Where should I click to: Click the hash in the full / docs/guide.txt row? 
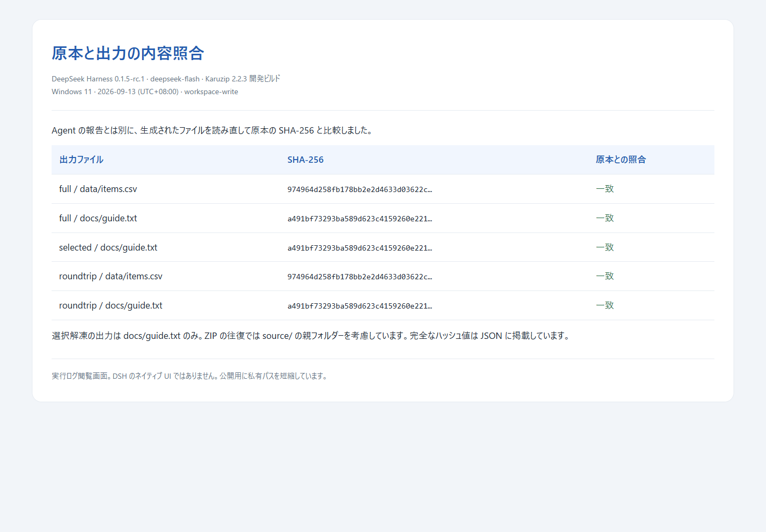[360, 219]
